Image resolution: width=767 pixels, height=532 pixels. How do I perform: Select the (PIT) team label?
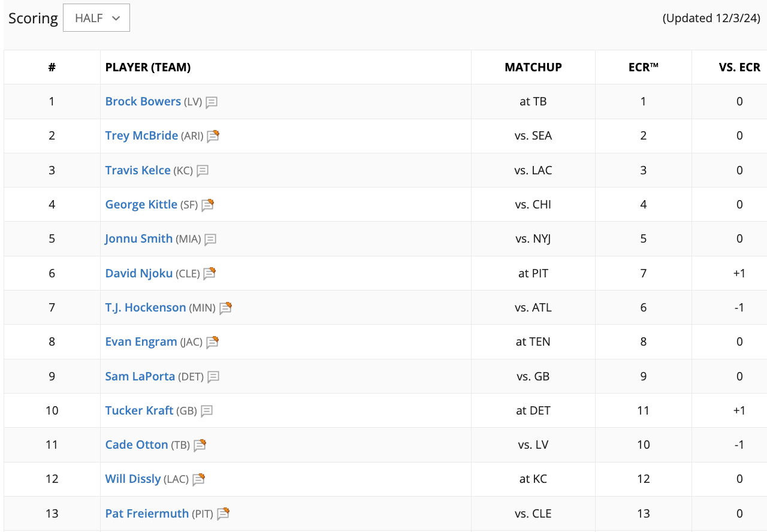click(x=203, y=514)
